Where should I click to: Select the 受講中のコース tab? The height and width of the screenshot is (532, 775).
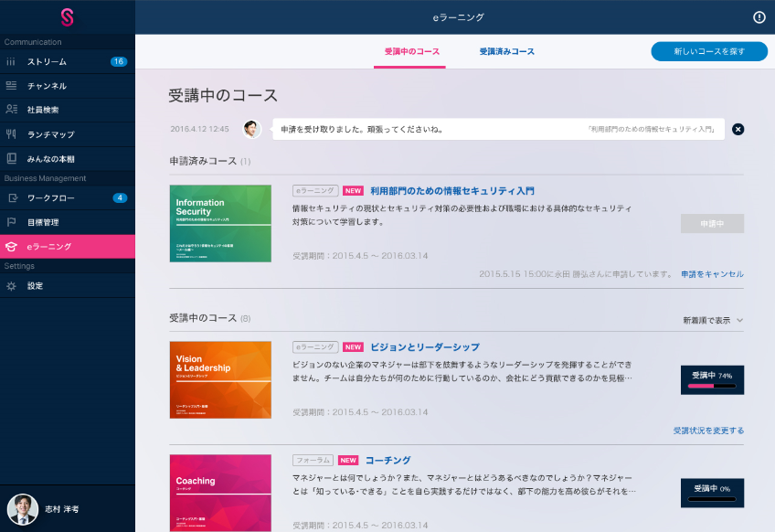412,52
